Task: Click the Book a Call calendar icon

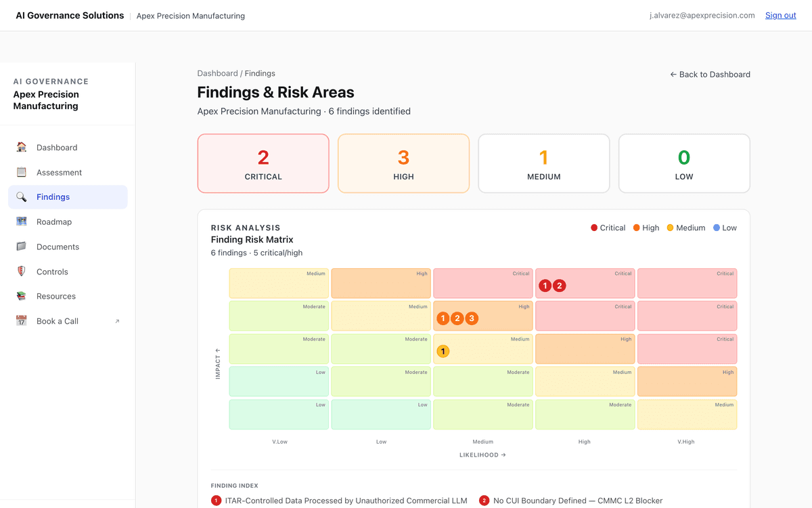Action: [x=22, y=321]
